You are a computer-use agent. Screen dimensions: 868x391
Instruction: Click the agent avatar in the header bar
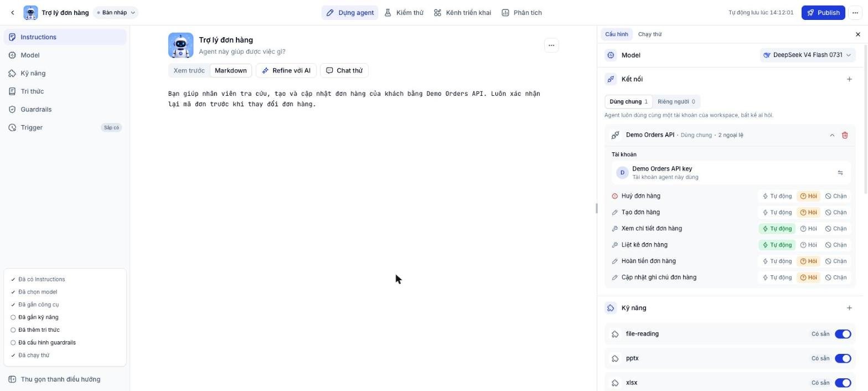(x=31, y=13)
